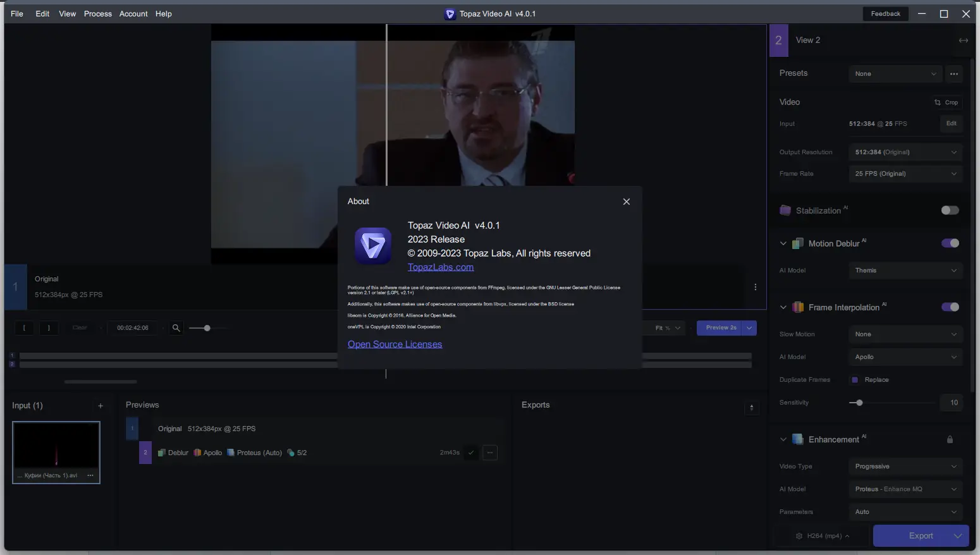Open the Themis AI Model dropdown
Viewport: 980px width, 555px height.
pyautogui.click(x=905, y=271)
